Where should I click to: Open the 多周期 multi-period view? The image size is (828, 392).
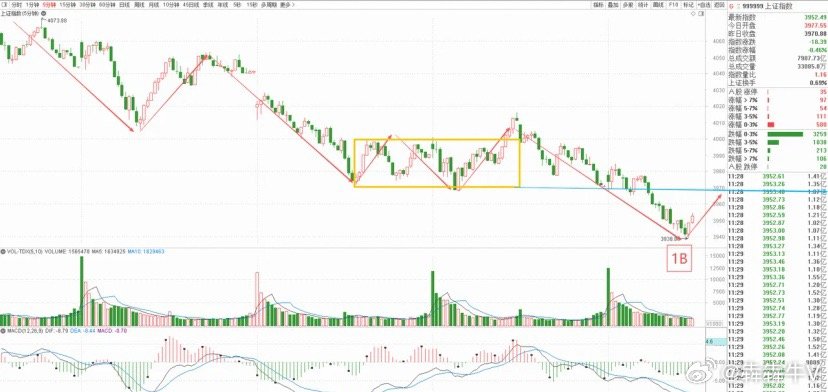click(269, 5)
